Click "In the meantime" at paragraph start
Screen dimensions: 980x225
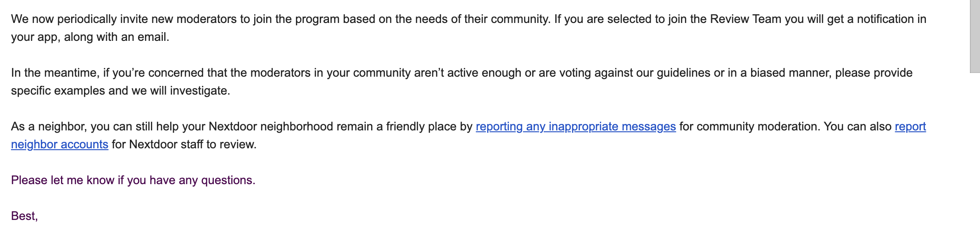(54, 73)
